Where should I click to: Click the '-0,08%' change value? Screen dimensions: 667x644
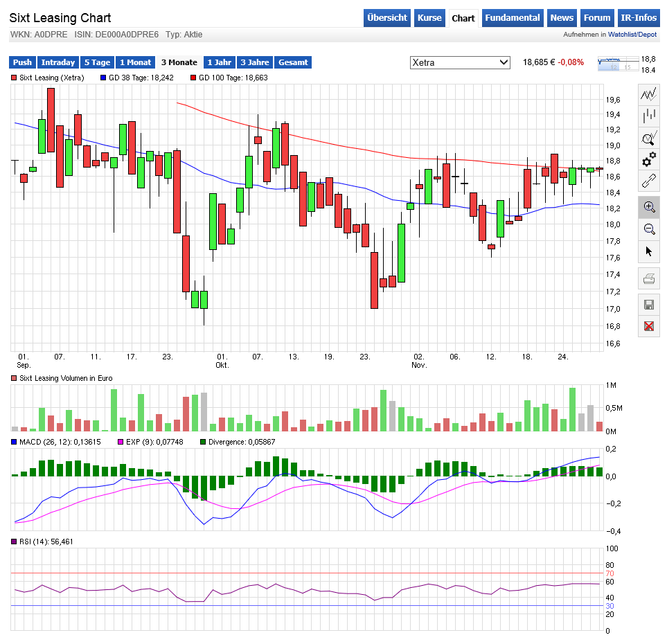click(571, 62)
